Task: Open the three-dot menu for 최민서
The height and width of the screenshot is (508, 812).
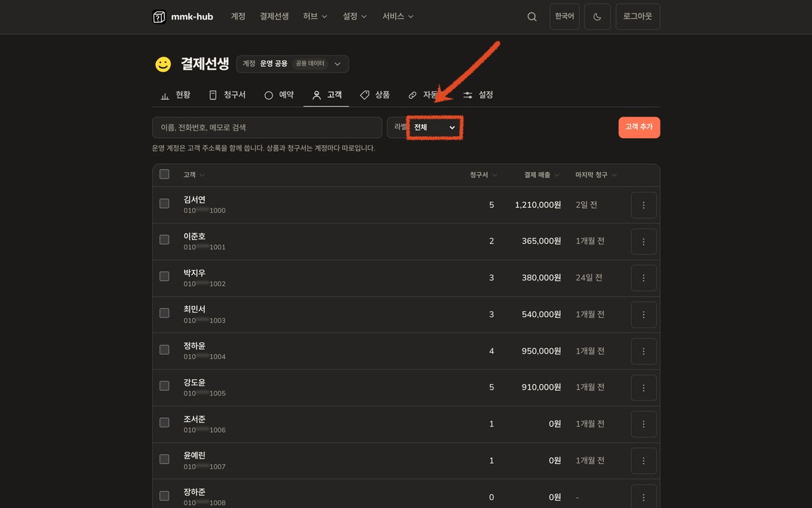Action: (x=644, y=315)
